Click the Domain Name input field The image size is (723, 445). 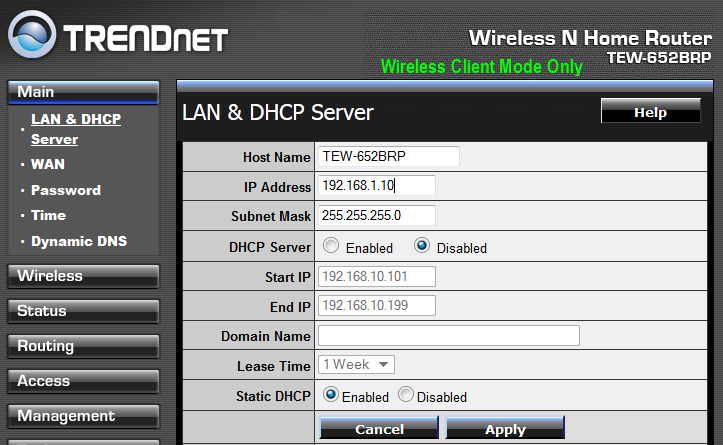coord(449,335)
